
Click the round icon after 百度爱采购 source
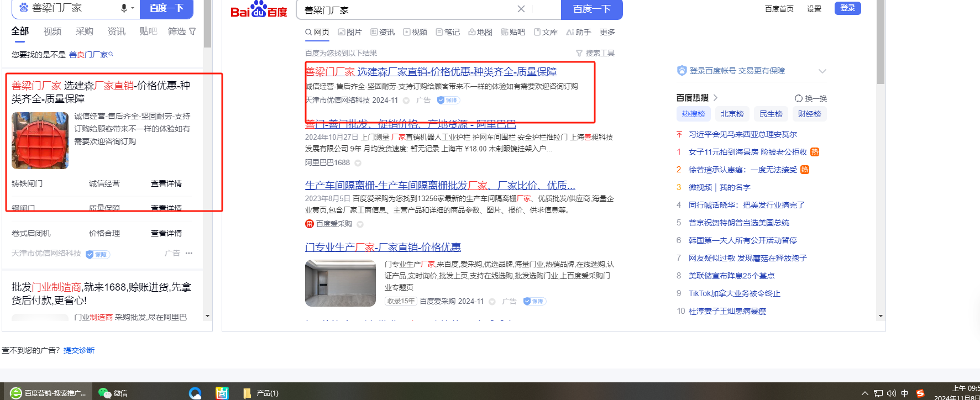[360, 224]
